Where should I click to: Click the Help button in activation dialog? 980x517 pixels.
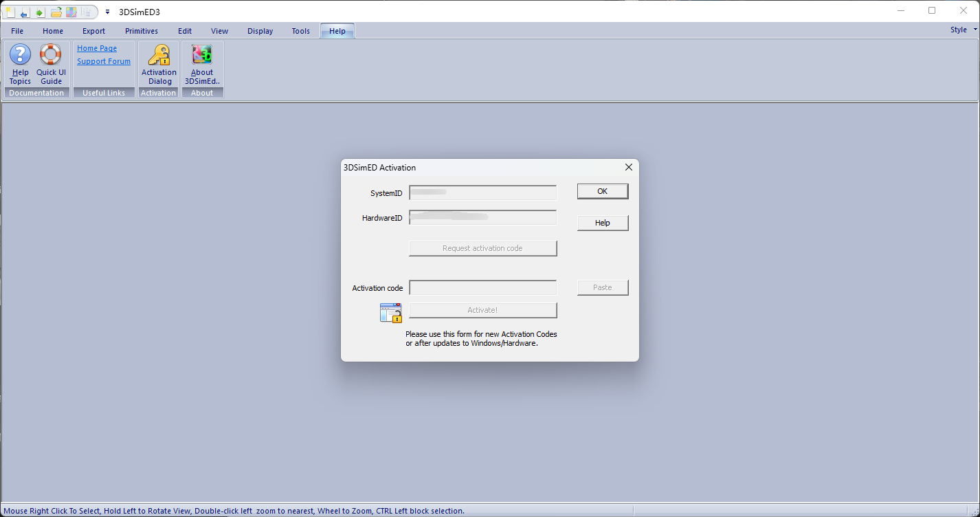click(603, 223)
